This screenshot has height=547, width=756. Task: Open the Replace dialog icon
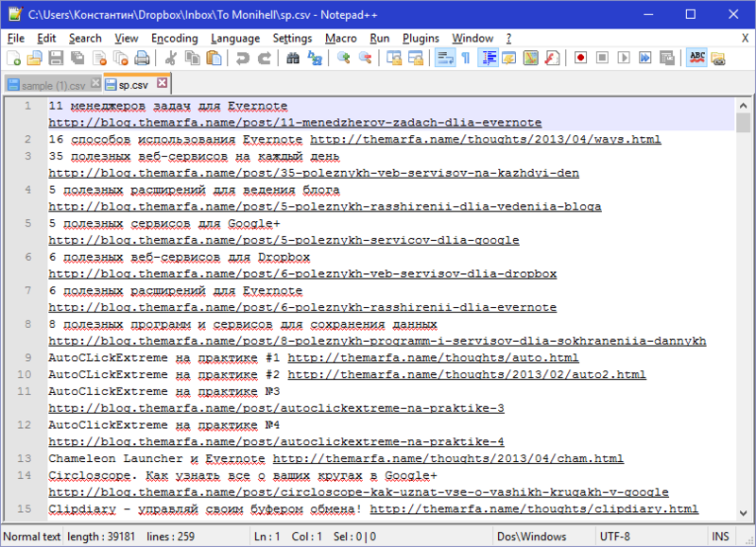(315, 59)
